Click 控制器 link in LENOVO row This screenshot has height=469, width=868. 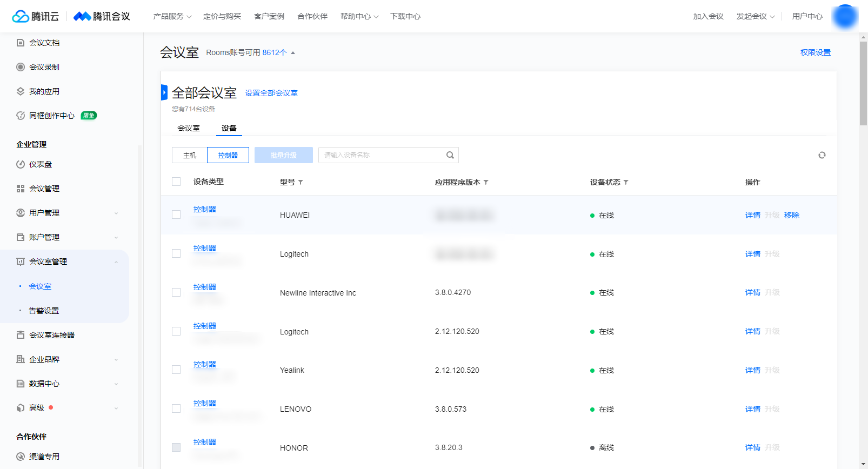point(205,403)
